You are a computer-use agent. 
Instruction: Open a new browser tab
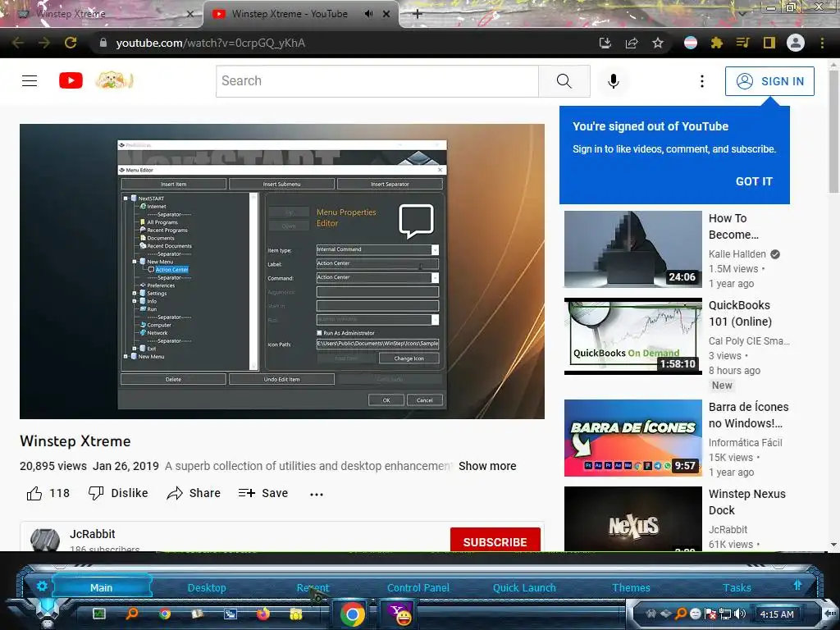click(418, 14)
